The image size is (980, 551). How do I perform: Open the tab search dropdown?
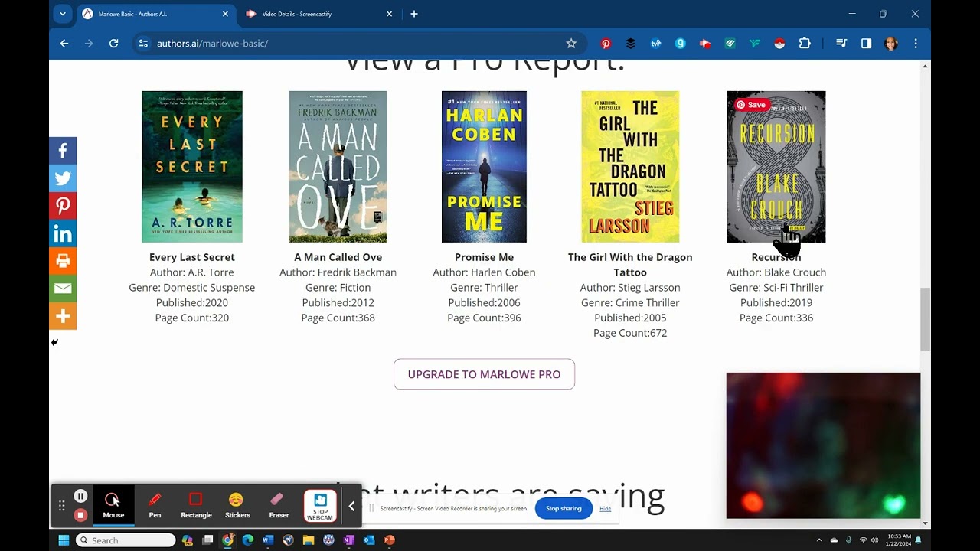click(x=63, y=14)
